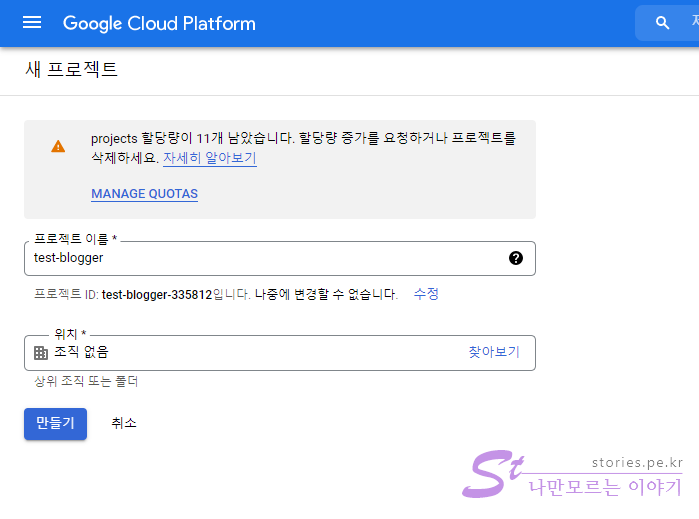Click the '만들기' create button

(x=55, y=424)
